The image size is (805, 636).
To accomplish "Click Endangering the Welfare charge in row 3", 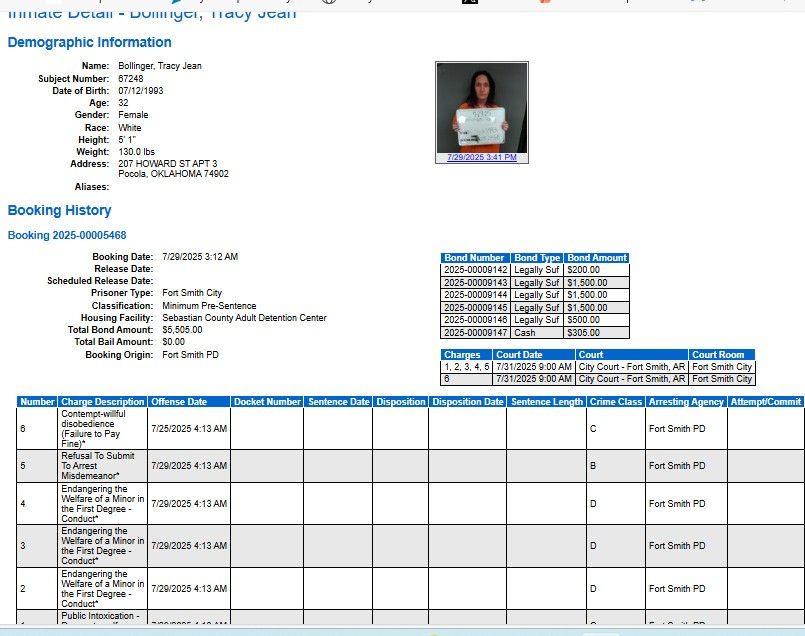I will tap(103, 546).
